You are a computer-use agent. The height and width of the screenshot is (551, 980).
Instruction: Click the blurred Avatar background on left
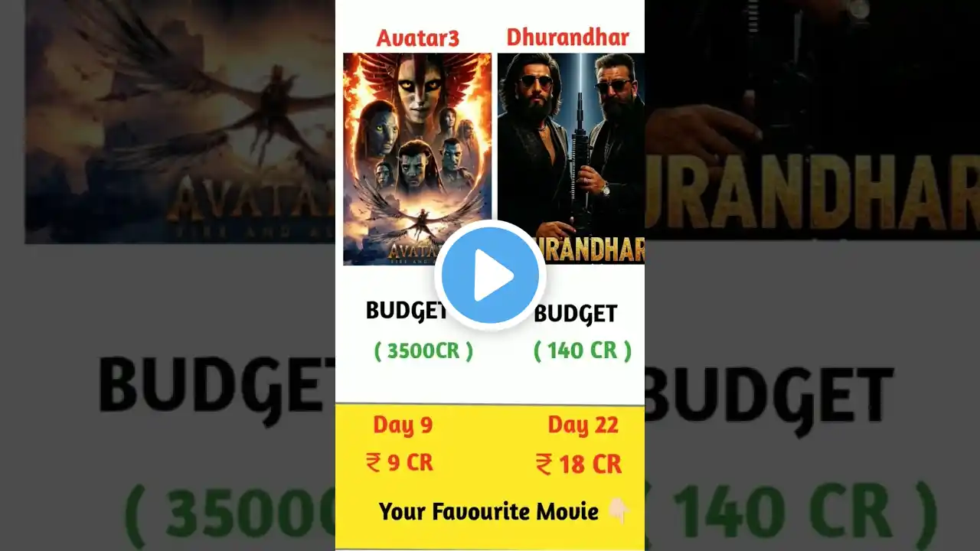click(180, 122)
